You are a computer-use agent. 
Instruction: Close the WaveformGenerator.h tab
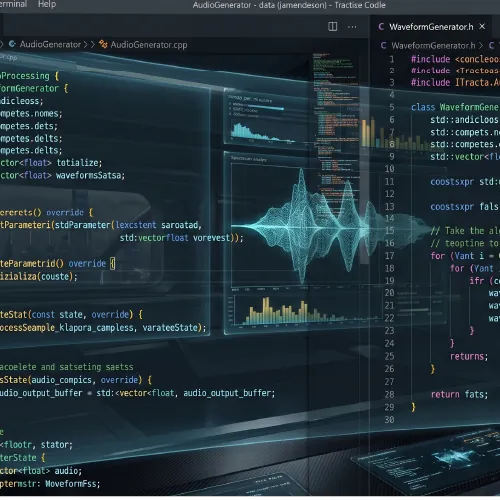[482, 26]
